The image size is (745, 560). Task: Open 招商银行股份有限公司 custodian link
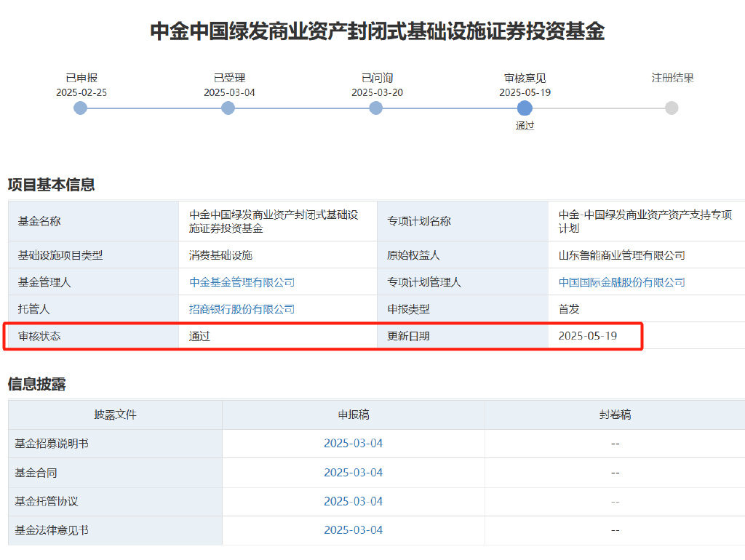click(x=242, y=309)
